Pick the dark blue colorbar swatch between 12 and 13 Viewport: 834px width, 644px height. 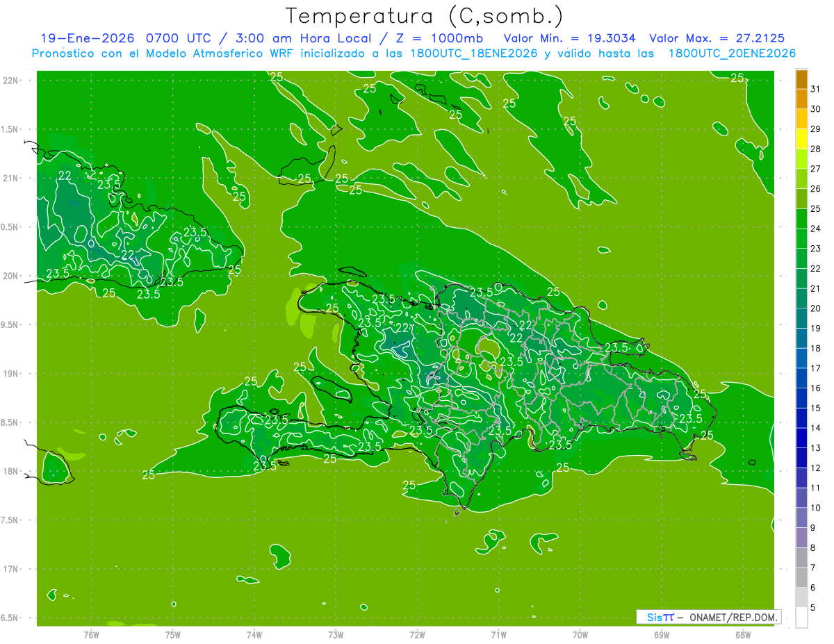[801, 458]
